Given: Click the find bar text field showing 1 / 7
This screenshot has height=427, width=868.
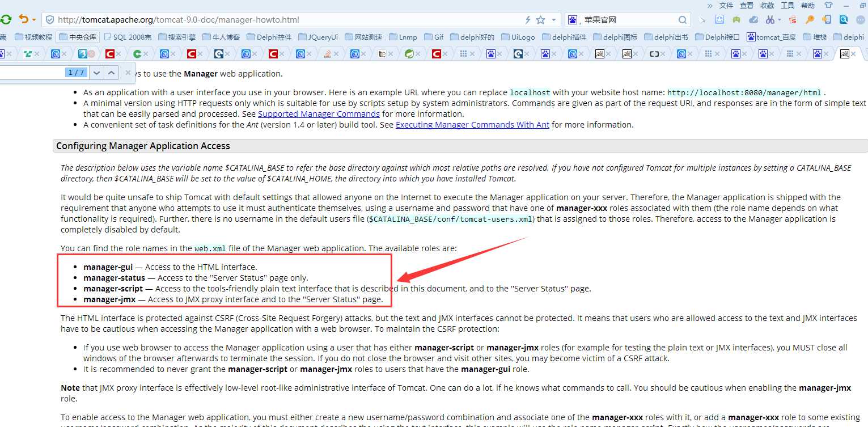Looking at the screenshot, I should tap(43, 73).
